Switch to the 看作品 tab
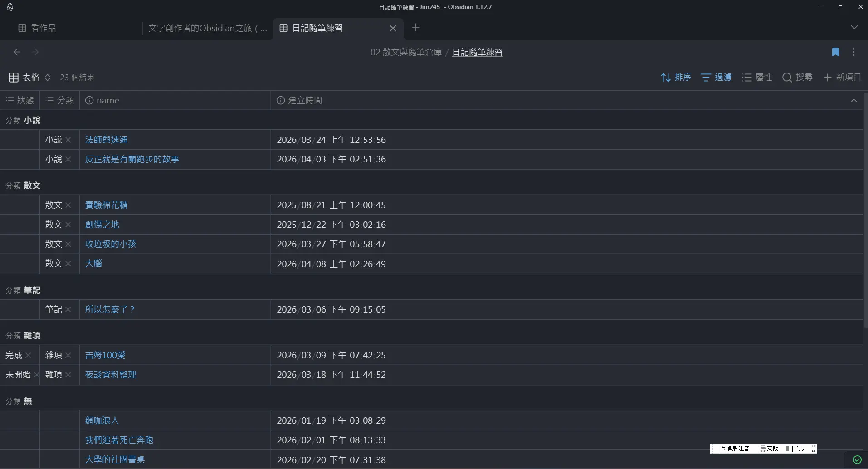Image resolution: width=868 pixels, height=469 pixels. (x=43, y=28)
